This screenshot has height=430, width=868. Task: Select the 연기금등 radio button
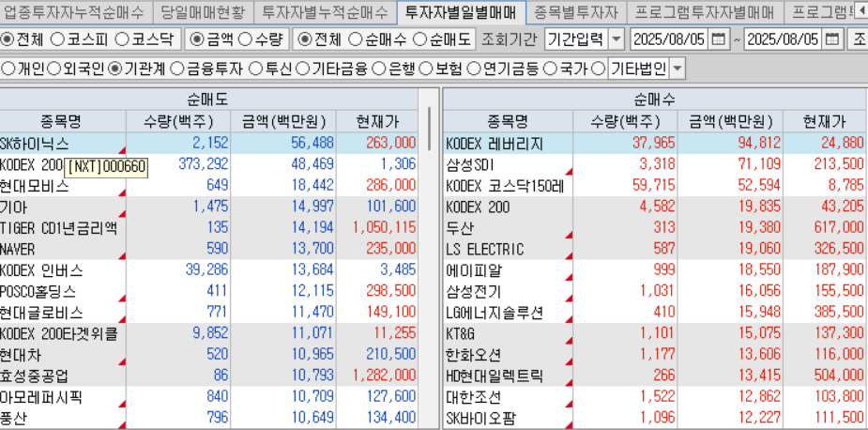[474, 69]
